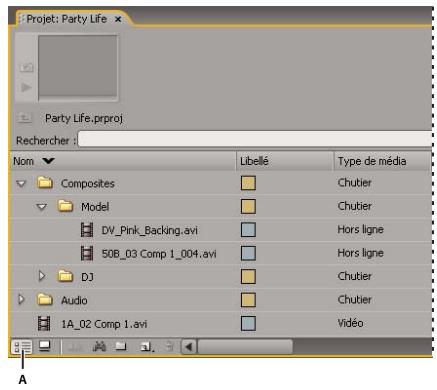Click the horizontal scrollbar thumb
The width and height of the screenshot is (437, 390).
click(245, 347)
